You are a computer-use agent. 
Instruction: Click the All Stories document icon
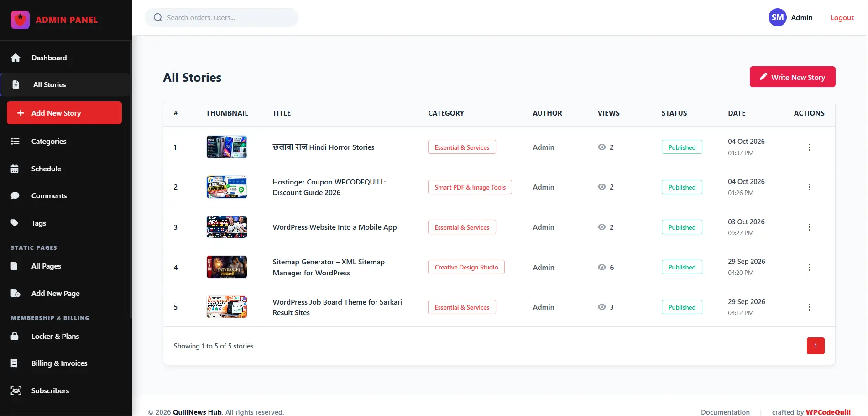16,84
